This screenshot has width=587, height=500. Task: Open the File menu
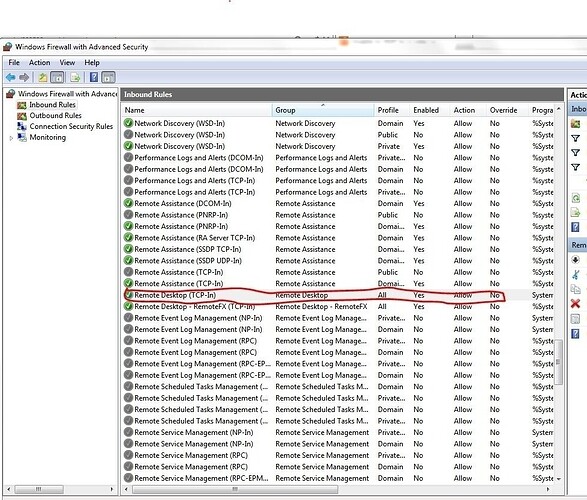(x=14, y=62)
